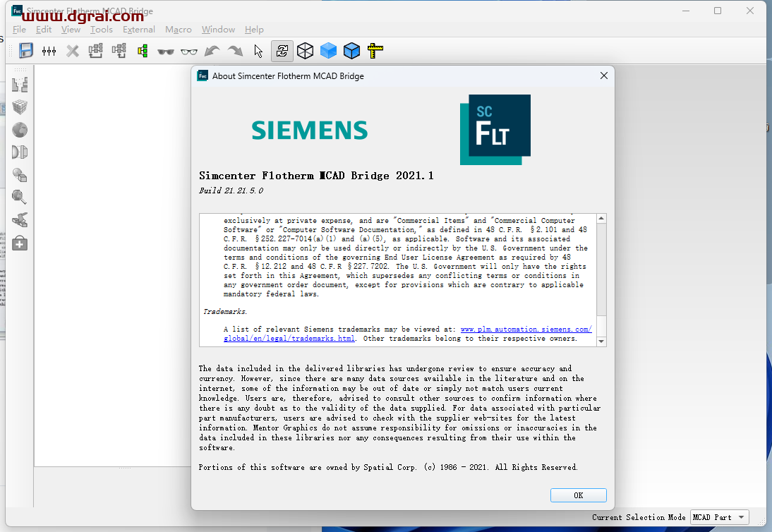Click the second grey tree hierarchy icon
The image size is (772, 532).
tap(119, 51)
